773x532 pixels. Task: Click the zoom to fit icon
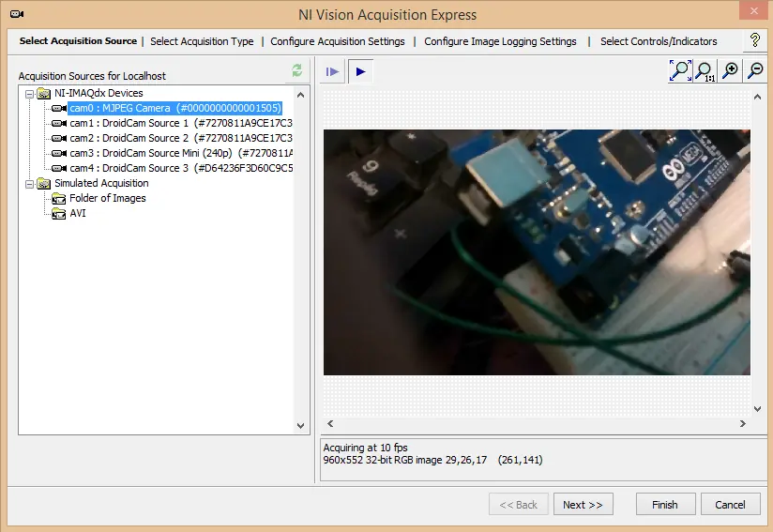pyautogui.click(x=680, y=71)
